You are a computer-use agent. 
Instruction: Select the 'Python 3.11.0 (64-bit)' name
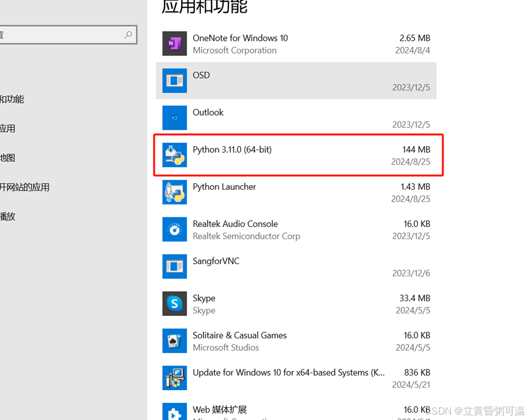(232, 150)
